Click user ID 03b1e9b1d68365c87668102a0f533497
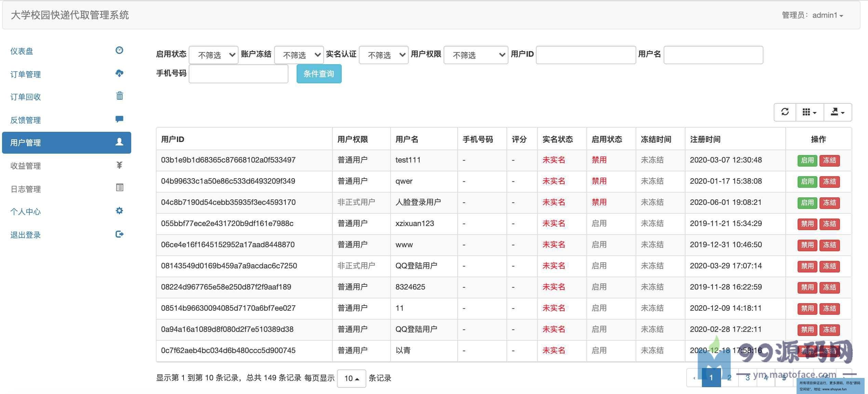868x394 pixels. point(228,160)
